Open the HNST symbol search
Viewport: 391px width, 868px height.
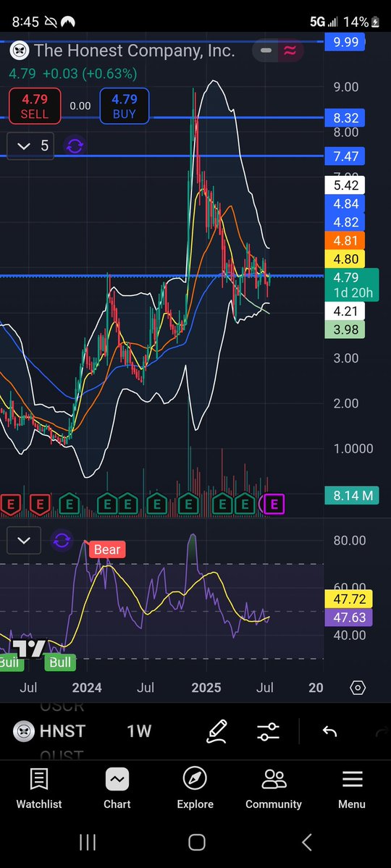[x=50, y=731]
